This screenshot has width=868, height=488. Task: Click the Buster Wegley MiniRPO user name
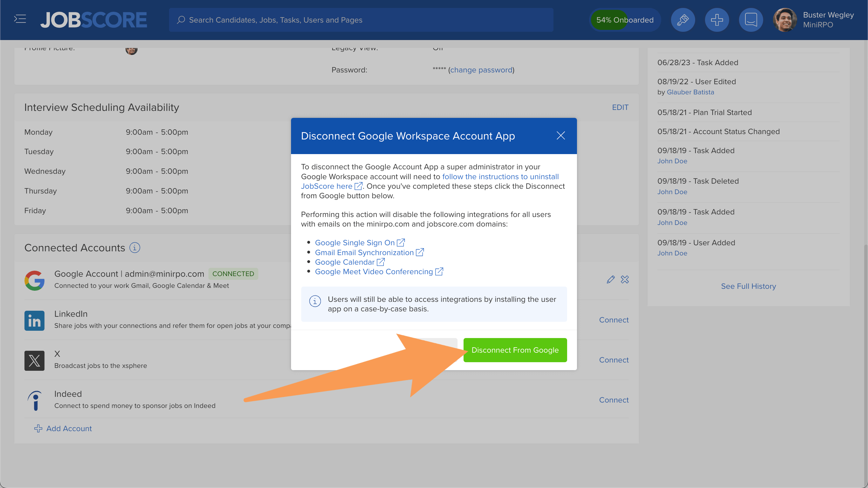pos(828,20)
